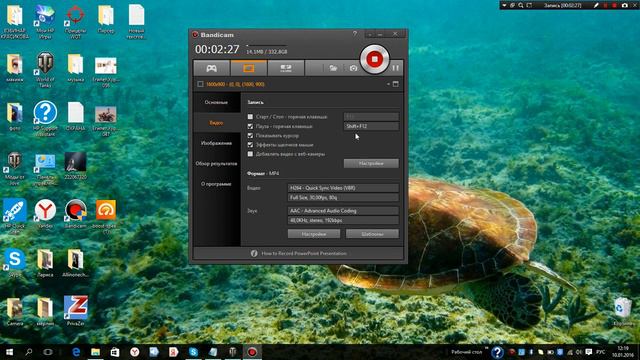Image resolution: width=640 pixels, height=360 pixels.
Task: Open the region size dropdown arrow
Action: pyautogui.click(x=388, y=84)
